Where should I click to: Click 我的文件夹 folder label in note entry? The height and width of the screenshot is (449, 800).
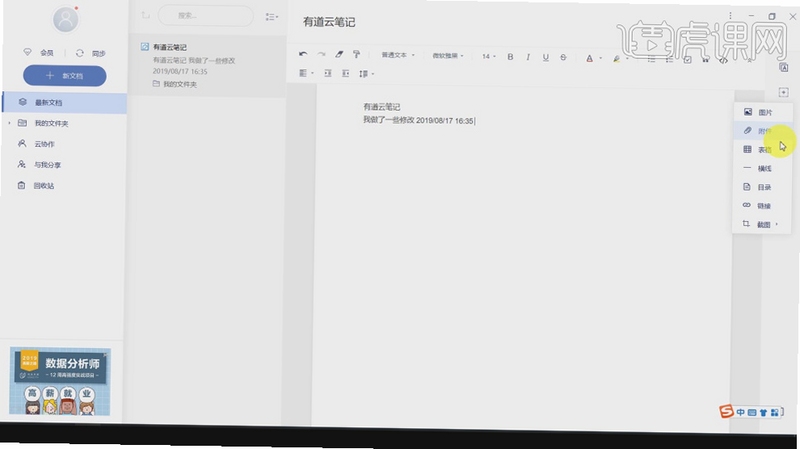tap(175, 84)
